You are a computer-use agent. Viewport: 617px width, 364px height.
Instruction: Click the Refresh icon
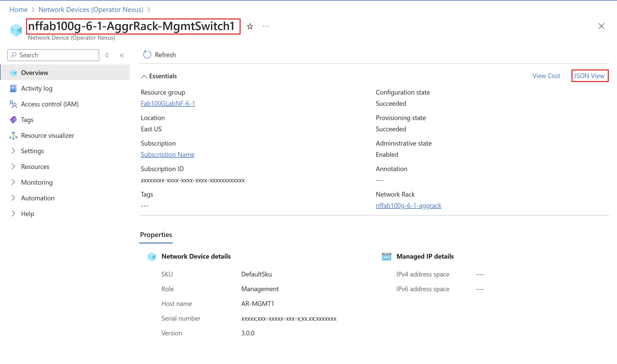click(x=147, y=55)
